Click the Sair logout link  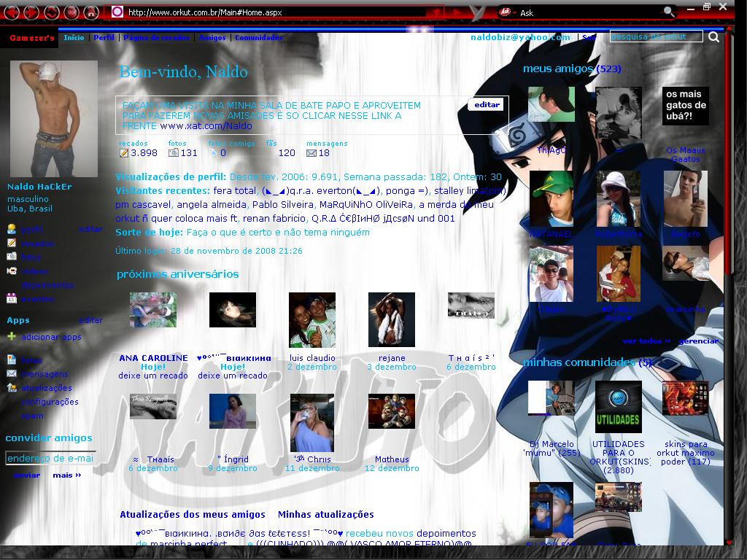click(589, 38)
